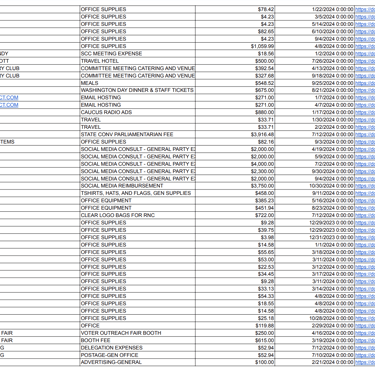
Task: Click the $119.88 amount cell
Action: [235, 326]
